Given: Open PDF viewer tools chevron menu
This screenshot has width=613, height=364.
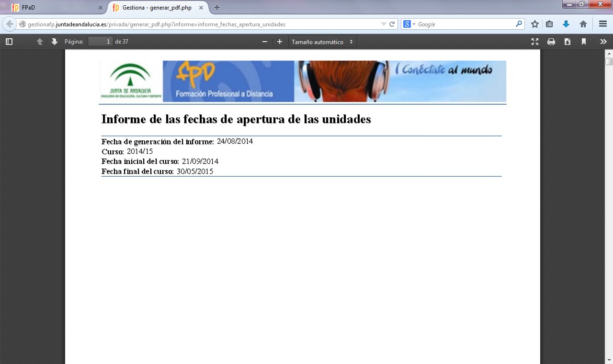Looking at the screenshot, I should [x=603, y=42].
